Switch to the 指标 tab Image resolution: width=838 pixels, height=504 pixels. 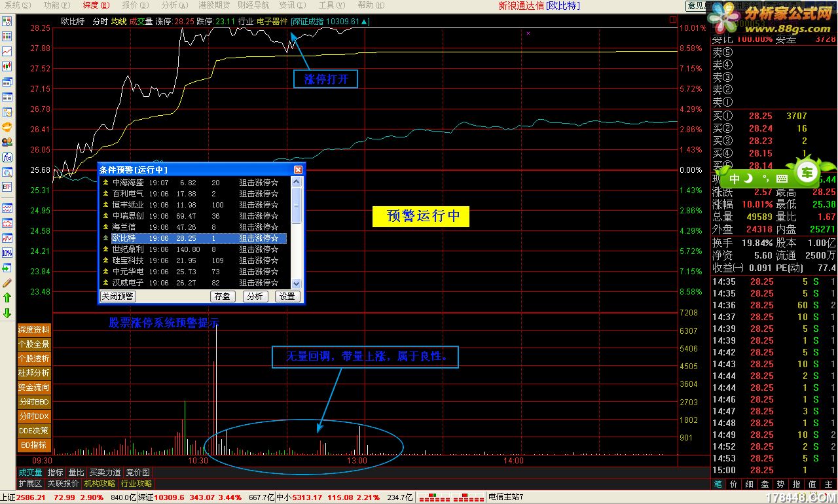pos(56,473)
